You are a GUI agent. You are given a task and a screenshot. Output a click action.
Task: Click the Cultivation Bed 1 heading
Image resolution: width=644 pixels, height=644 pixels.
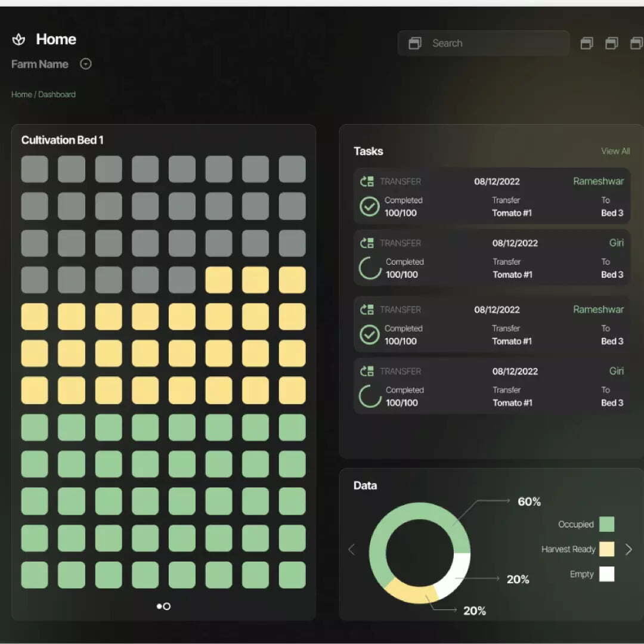tap(63, 140)
